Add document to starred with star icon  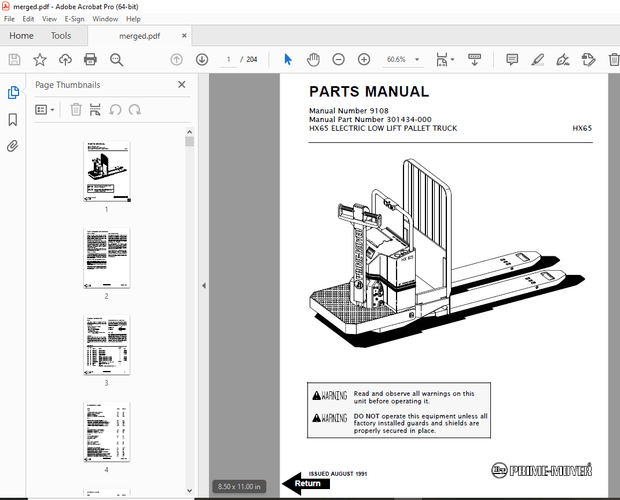(40, 60)
